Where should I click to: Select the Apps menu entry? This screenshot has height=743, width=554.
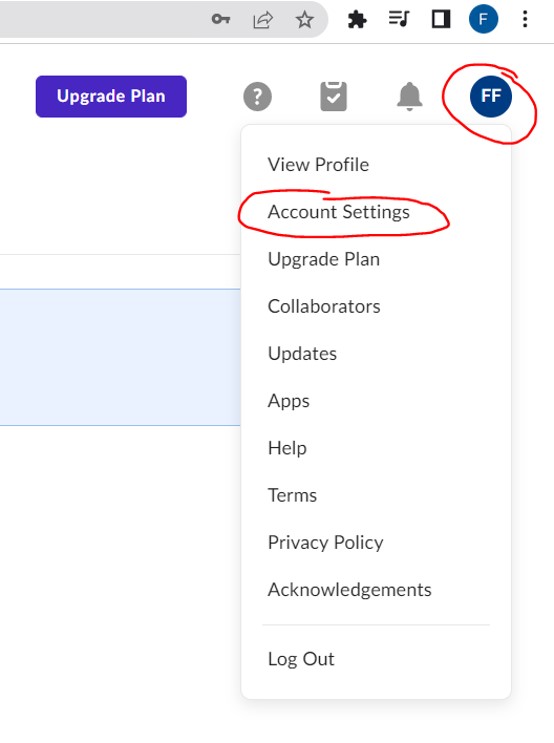tap(288, 401)
